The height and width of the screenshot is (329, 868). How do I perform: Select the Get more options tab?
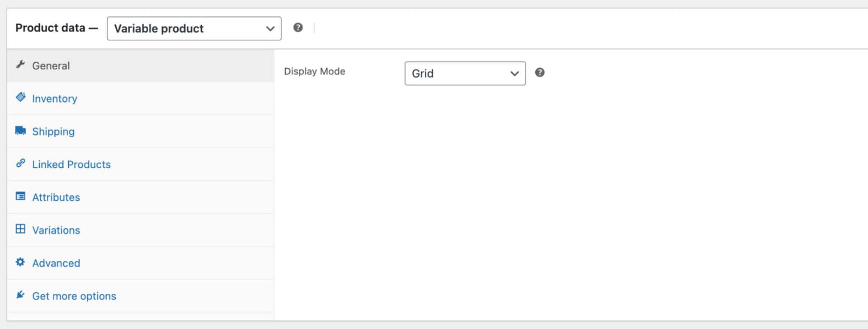141,296
